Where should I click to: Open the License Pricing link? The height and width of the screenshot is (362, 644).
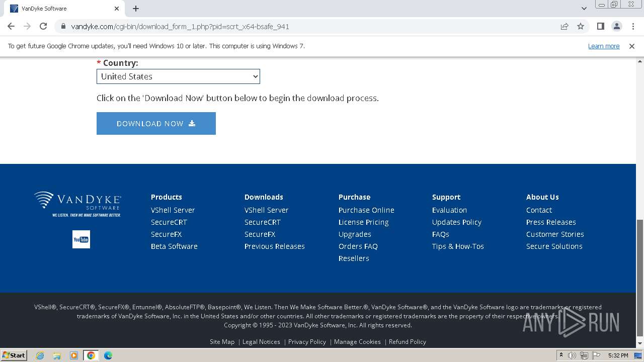coord(363,222)
